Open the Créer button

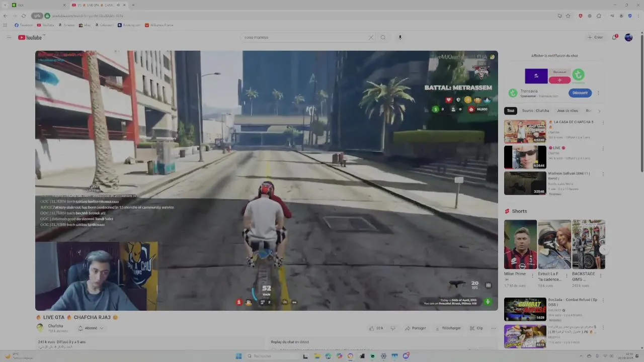coord(595,37)
